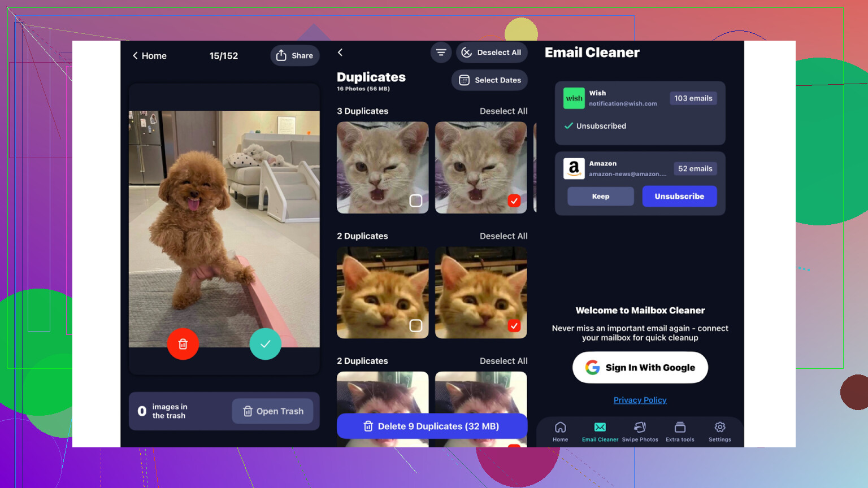Click Sign In With Google

(640, 368)
